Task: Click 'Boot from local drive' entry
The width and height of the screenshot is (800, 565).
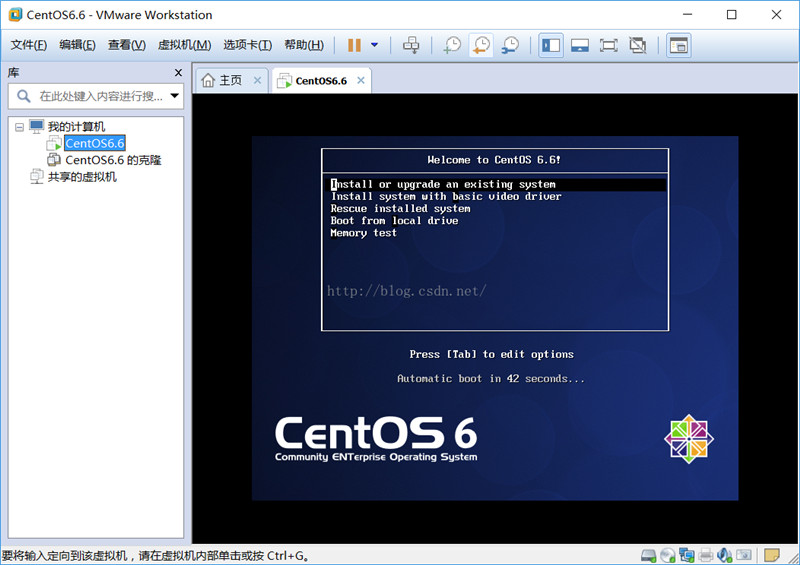Action: 394,221
